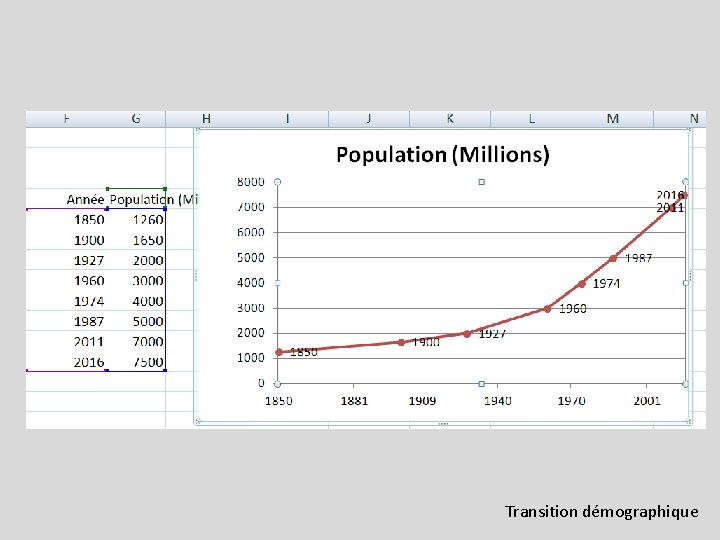Select column header M
The width and height of the screenshot is (720, 540).
pos(613,119)
